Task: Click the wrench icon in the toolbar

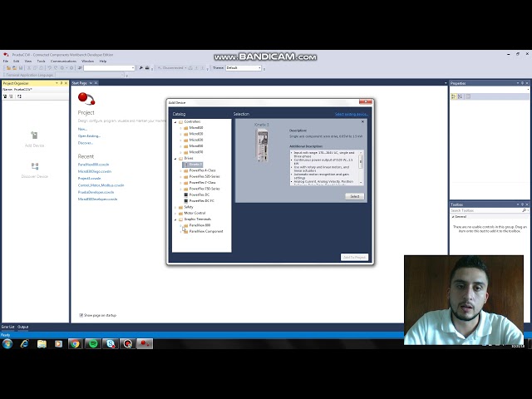Action: click(x=140, y=68)
